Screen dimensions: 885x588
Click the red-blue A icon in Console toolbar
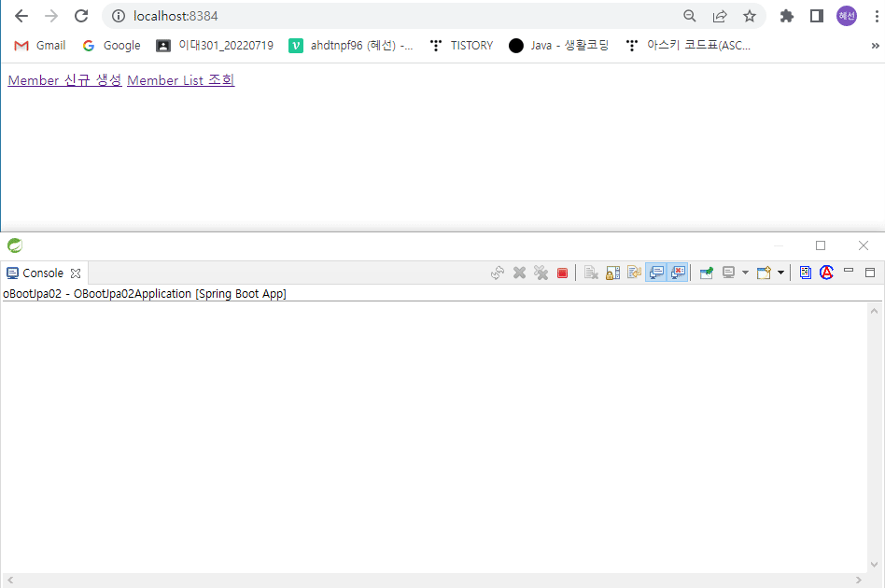(826, 273)
